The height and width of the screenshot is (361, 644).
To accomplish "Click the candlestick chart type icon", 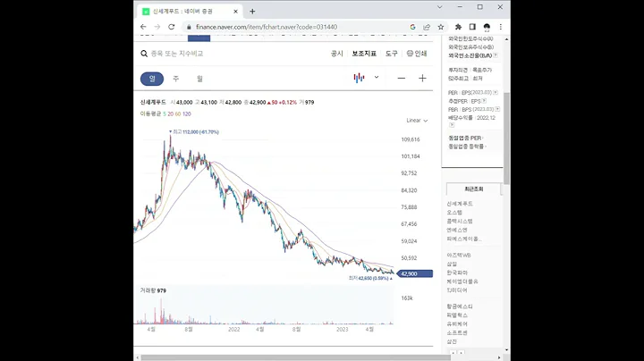I will (x=359, y=78).
